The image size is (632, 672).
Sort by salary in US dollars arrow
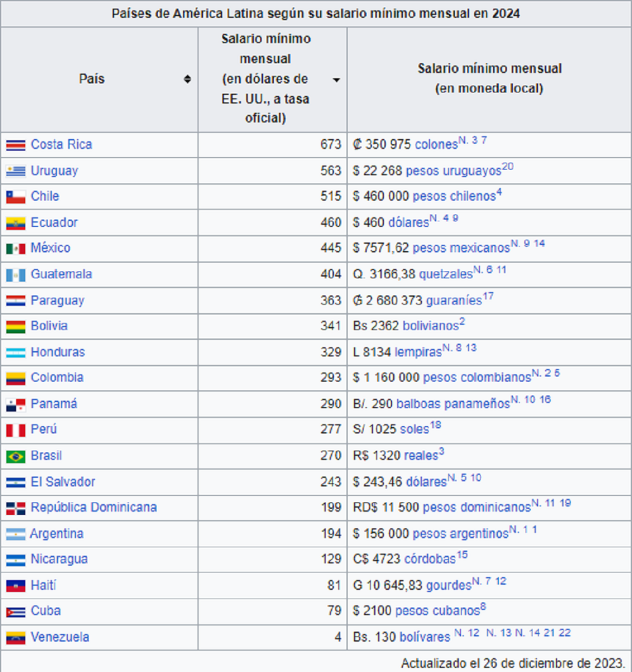pos(336,80)
